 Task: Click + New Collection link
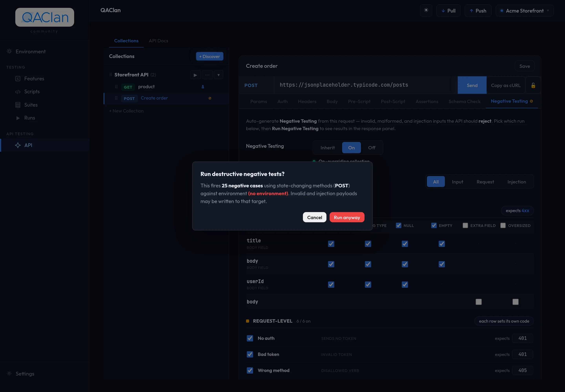126,111
